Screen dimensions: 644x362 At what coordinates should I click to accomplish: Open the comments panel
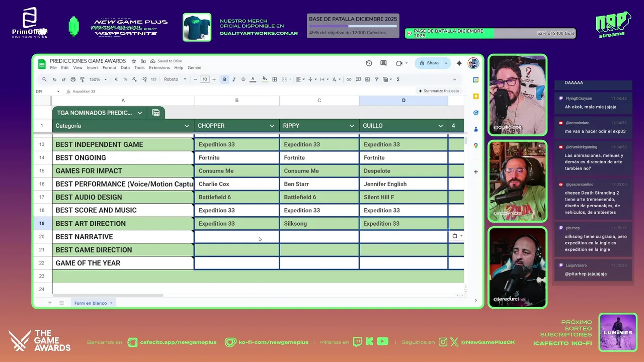coord(383,63)
